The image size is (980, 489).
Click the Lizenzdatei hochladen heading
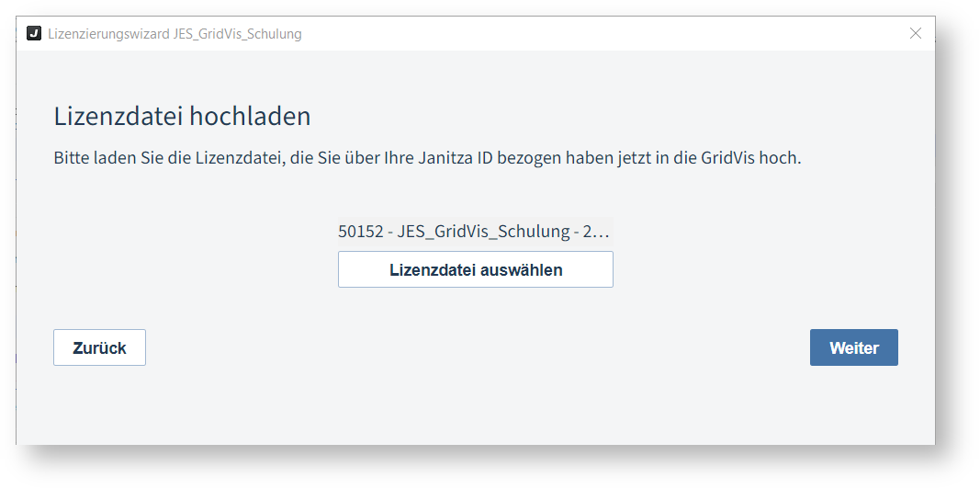click(183, 117)
